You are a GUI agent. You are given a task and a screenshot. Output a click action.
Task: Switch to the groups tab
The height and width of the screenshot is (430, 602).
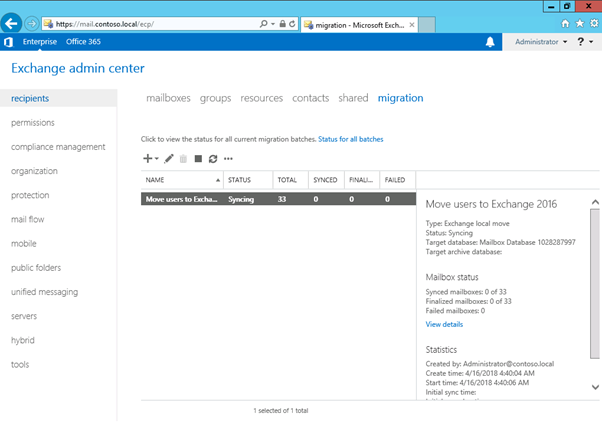click(215, 98)
